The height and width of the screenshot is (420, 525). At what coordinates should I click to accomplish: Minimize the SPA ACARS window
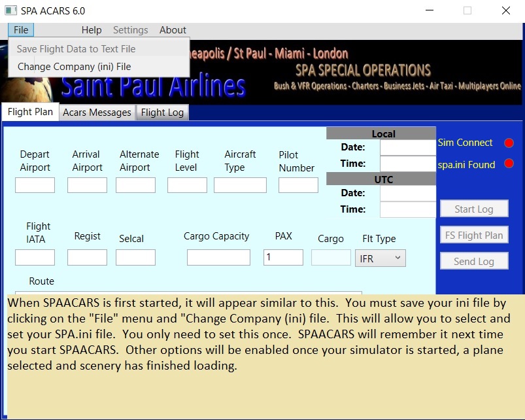[430, 10]
